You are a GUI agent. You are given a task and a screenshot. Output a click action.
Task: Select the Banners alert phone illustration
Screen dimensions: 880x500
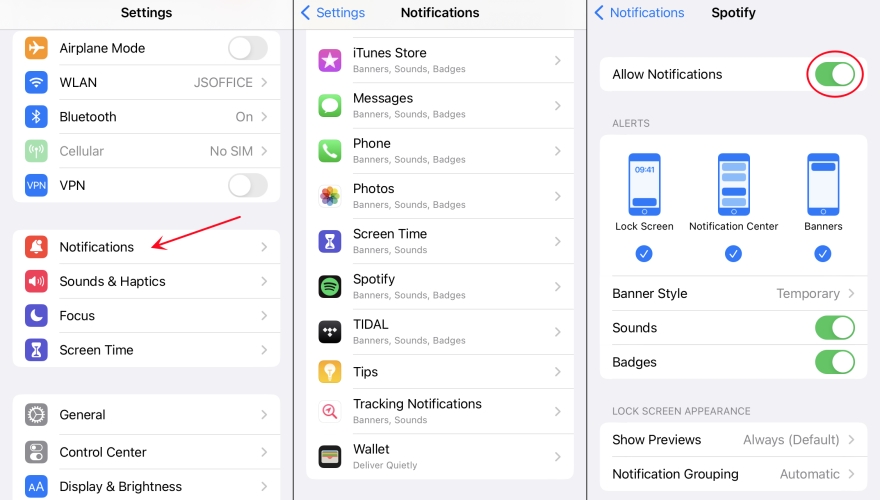pos(823,185)
